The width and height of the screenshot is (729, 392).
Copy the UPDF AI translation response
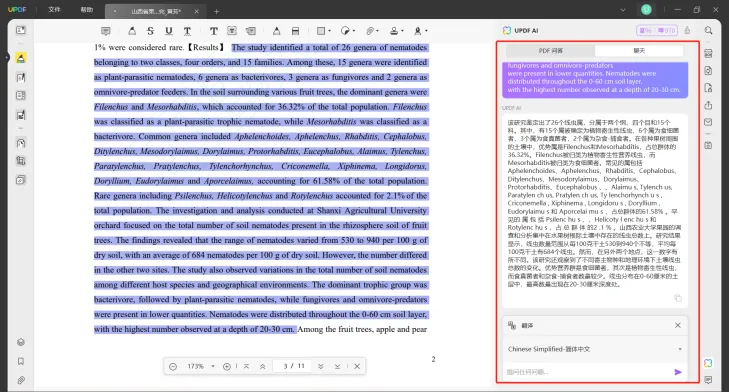[x=678, y=298]
